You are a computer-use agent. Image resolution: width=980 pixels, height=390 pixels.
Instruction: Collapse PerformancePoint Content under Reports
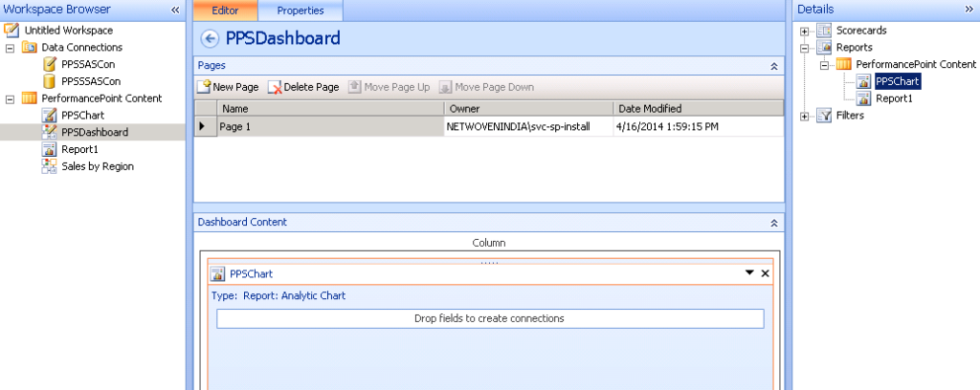(x=824, y=65)
